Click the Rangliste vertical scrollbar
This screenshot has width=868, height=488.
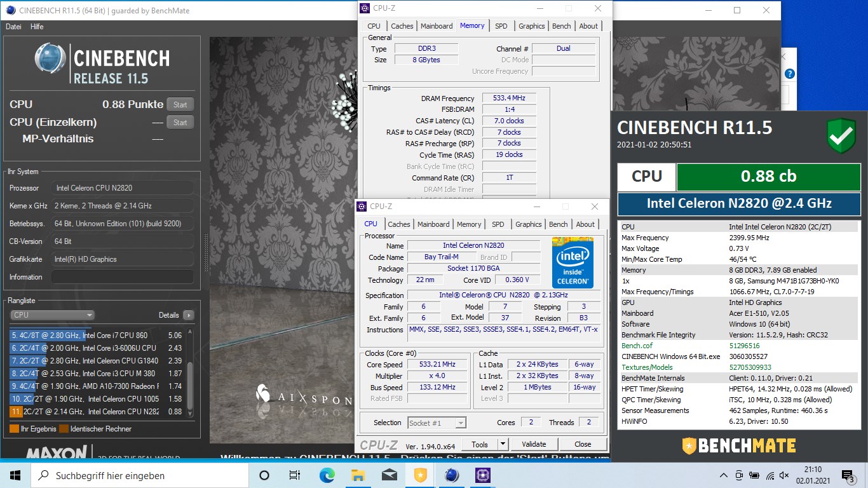(x=189, y=371)
